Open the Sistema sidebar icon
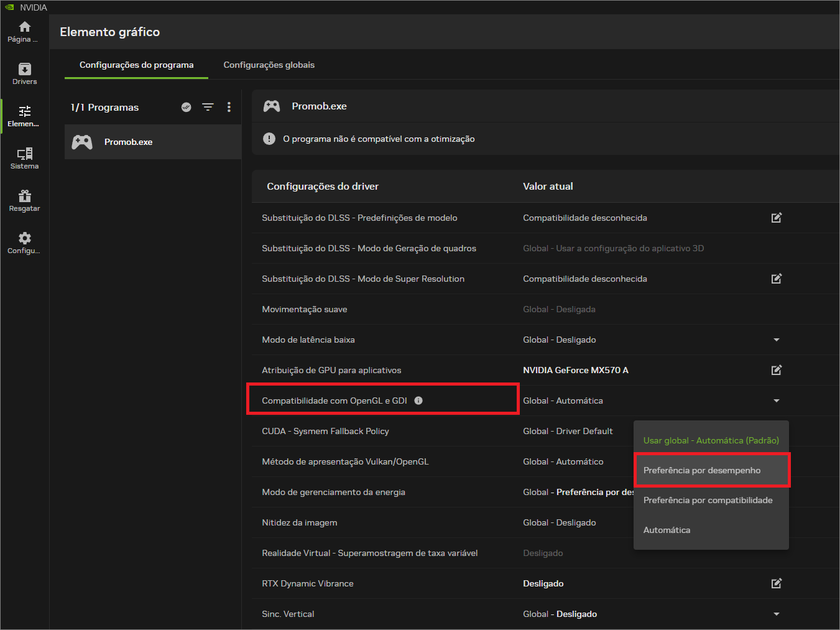840x630 pixels. tap(24, 159)
